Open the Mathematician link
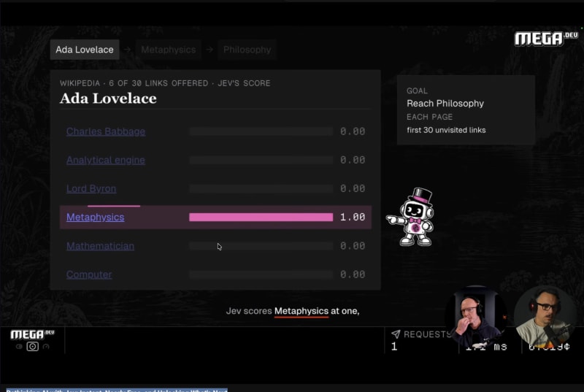The height and width of the screenshot is (392, 584). (x=100, y=246)
